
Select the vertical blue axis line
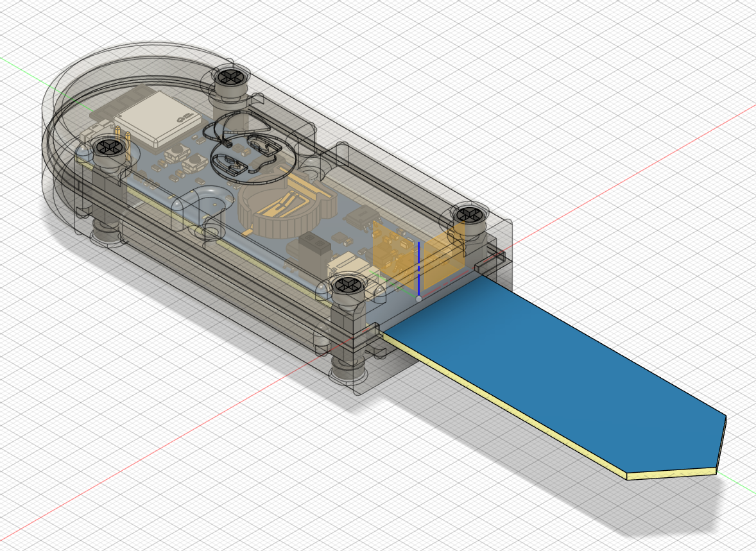click(x=419, y=269)
